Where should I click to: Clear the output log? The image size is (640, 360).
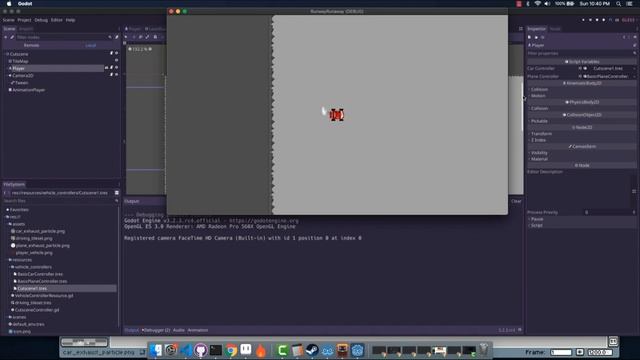pyautogui.click(x=516, y=201)
